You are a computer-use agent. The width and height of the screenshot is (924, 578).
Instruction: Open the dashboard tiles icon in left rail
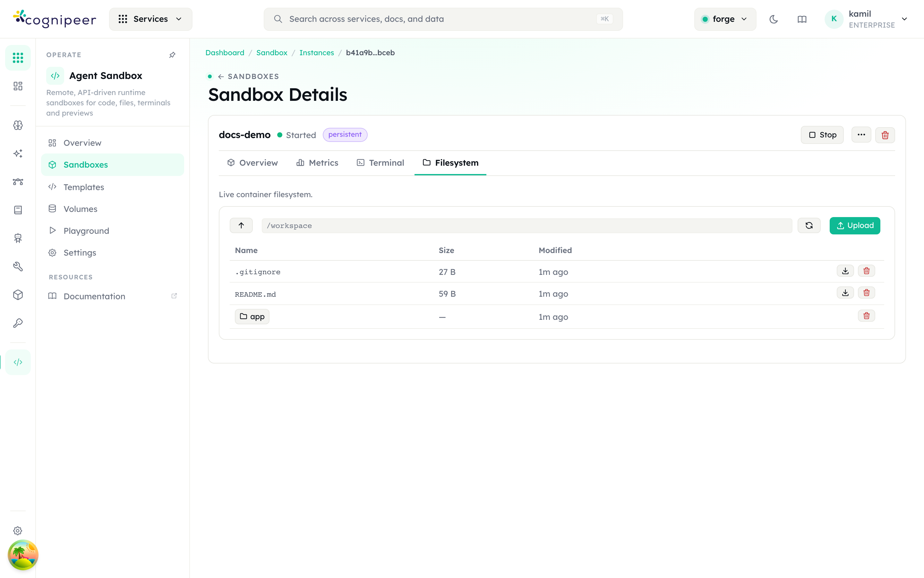pos(18,86)
